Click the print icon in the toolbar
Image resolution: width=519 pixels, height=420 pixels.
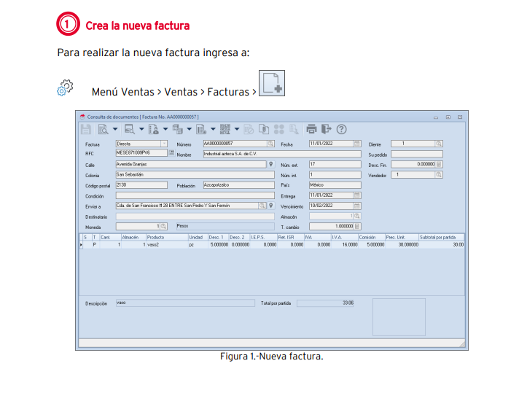coord(312,129)
